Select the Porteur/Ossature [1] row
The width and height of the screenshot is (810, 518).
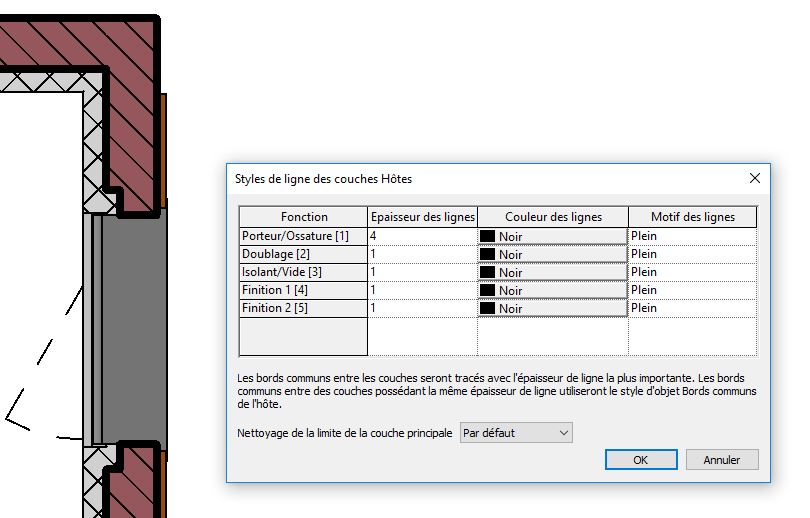tap(303, 236)
